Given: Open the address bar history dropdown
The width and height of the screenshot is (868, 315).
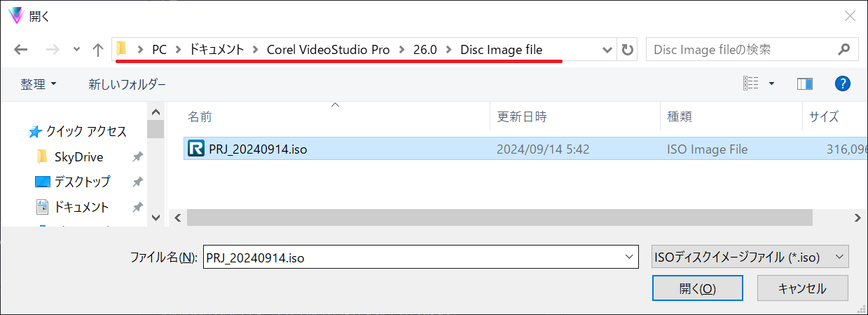Looking at the screenshot, I should (607, 50).
